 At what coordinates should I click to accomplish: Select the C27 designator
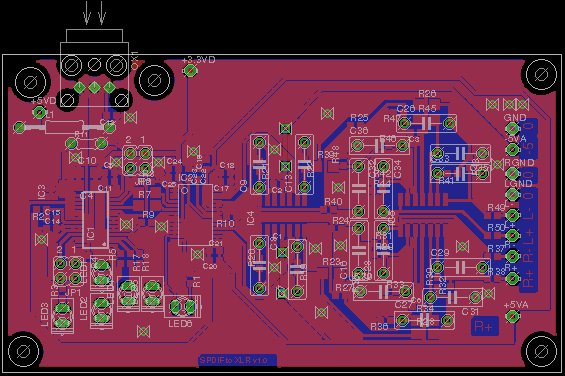[403, 304]
